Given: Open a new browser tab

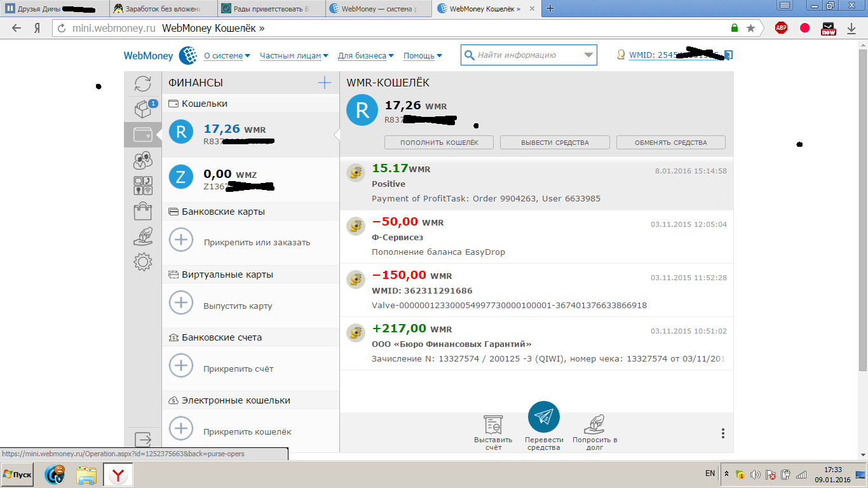Looking at the screenshot, I should click(x=550, y=8).
